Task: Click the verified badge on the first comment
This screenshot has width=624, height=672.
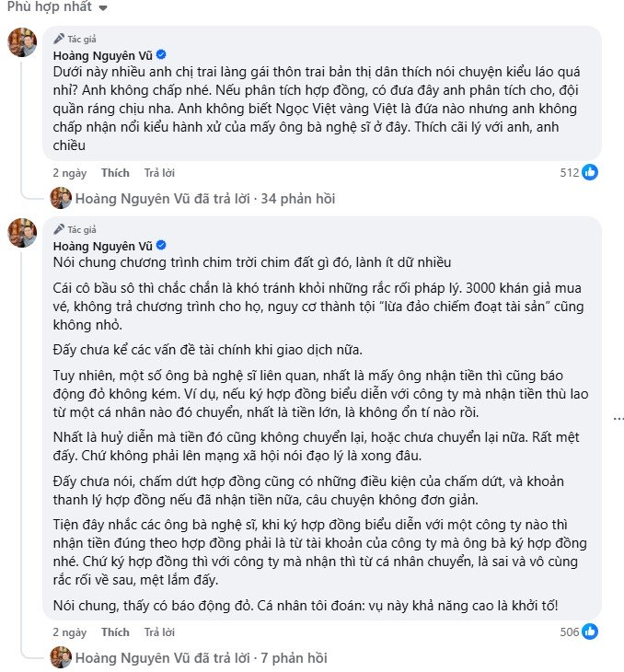Action: pyautogui.click(x=160, y=55)
